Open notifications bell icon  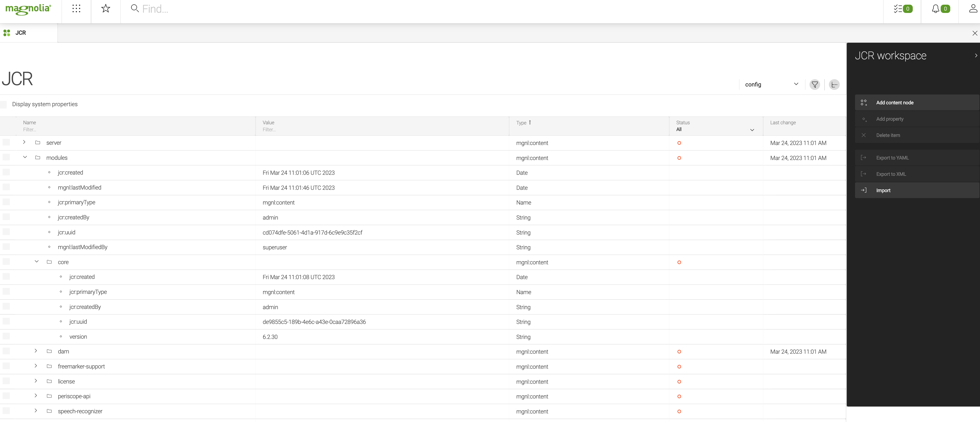(x=936, y=9)
